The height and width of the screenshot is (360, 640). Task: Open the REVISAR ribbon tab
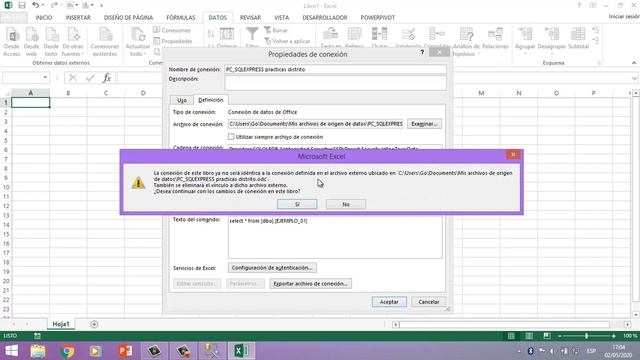click(250, 18)
